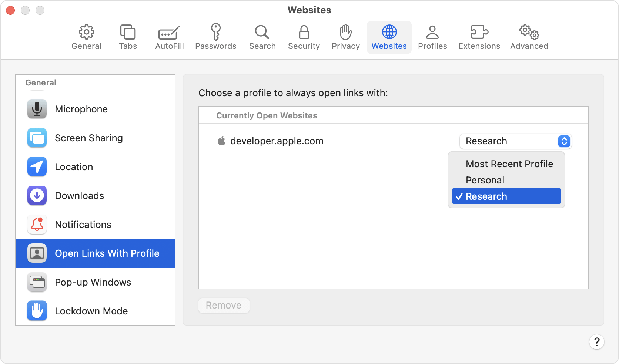Expand the Most Recent Profile option list stepper

(564, 141)
